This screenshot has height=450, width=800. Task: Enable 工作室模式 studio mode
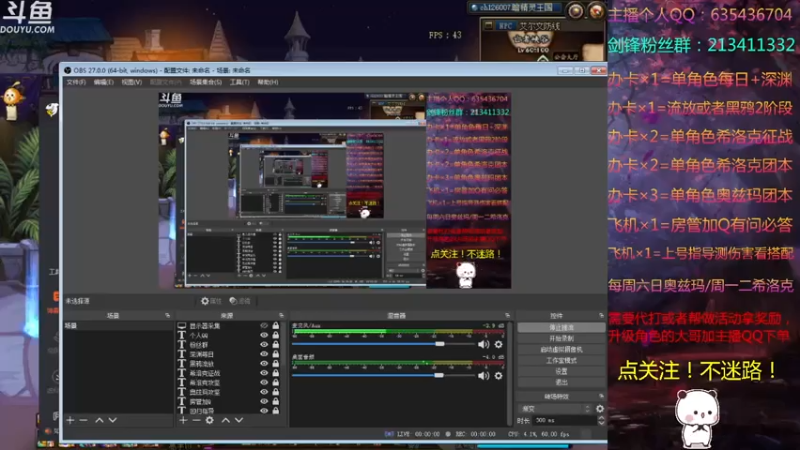click(561, 360)
